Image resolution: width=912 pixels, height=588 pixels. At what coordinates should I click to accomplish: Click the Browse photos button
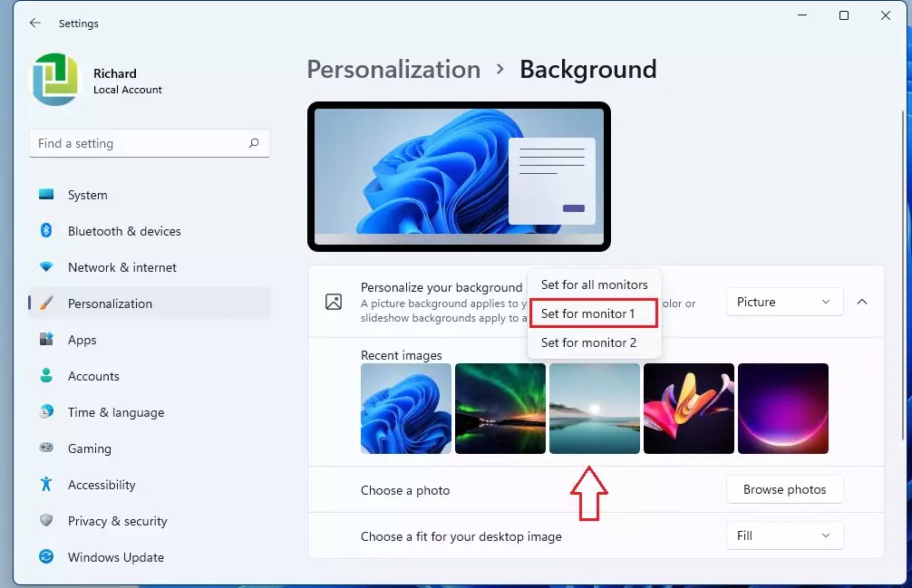click(x=784, y=489)
